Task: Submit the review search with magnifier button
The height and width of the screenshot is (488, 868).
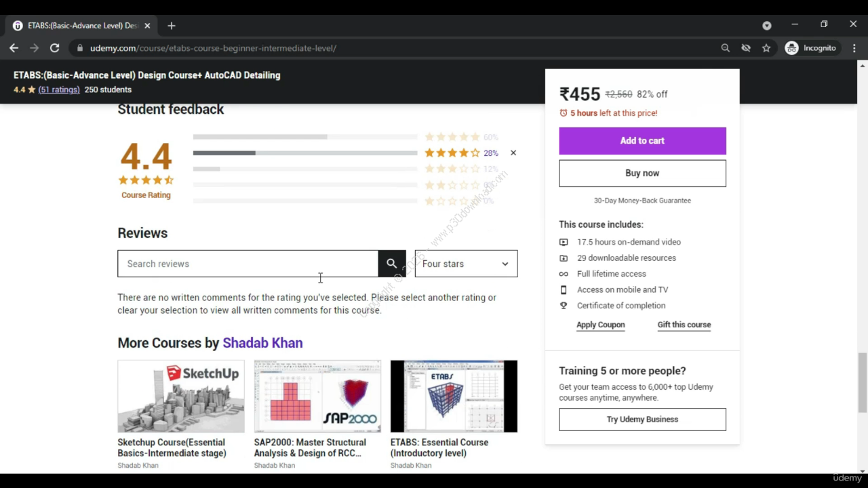Action: tap(392, 264)
